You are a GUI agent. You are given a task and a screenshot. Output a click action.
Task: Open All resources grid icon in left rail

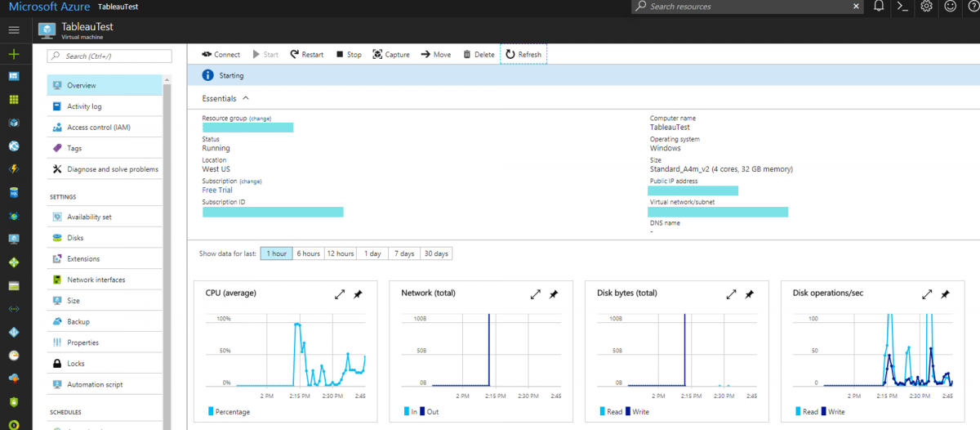coord(14,100)
